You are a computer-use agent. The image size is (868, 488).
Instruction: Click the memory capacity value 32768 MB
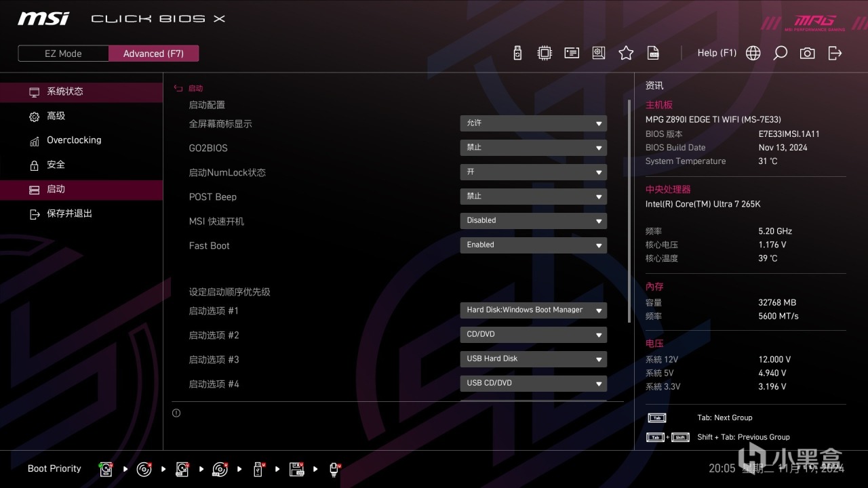(x=777, y=303)
